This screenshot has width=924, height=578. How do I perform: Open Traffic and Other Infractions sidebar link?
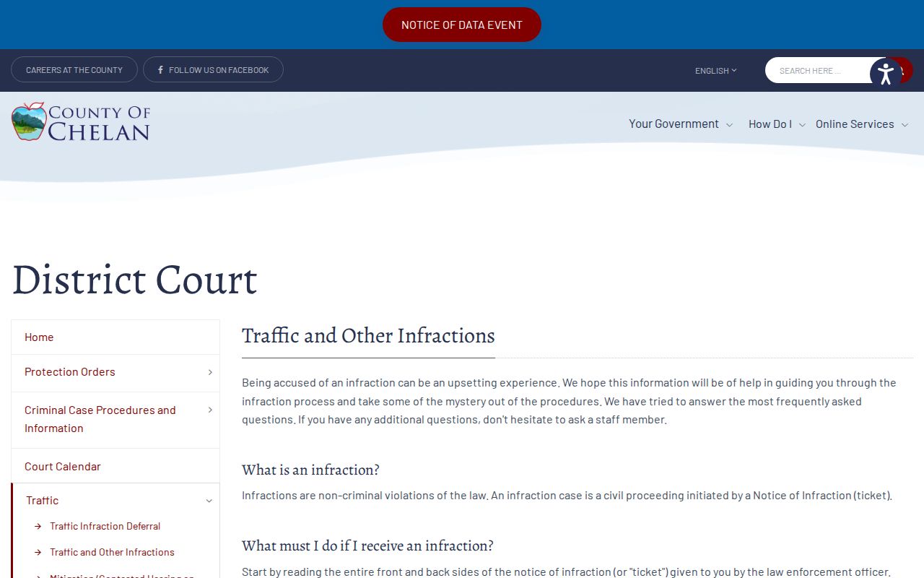coord(113,553)
